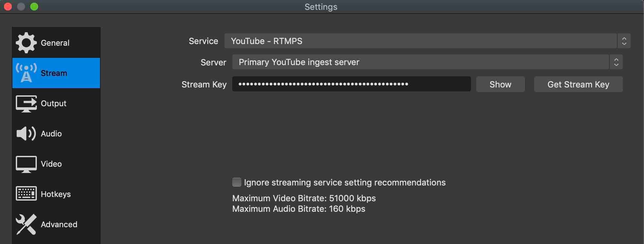Open General settings from the sidebar
This screenshot has height=244, width=644.
(x=55, y=42)
